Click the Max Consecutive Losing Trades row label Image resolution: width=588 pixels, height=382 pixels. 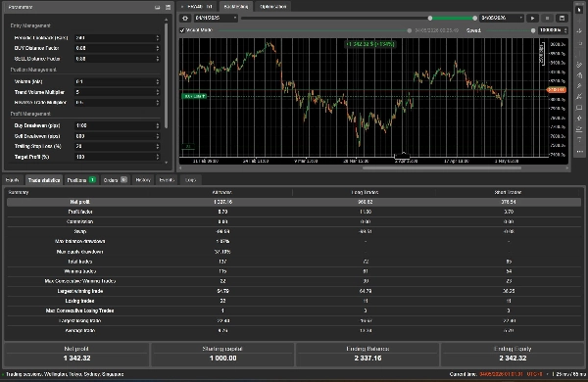[x=80, y=310]
